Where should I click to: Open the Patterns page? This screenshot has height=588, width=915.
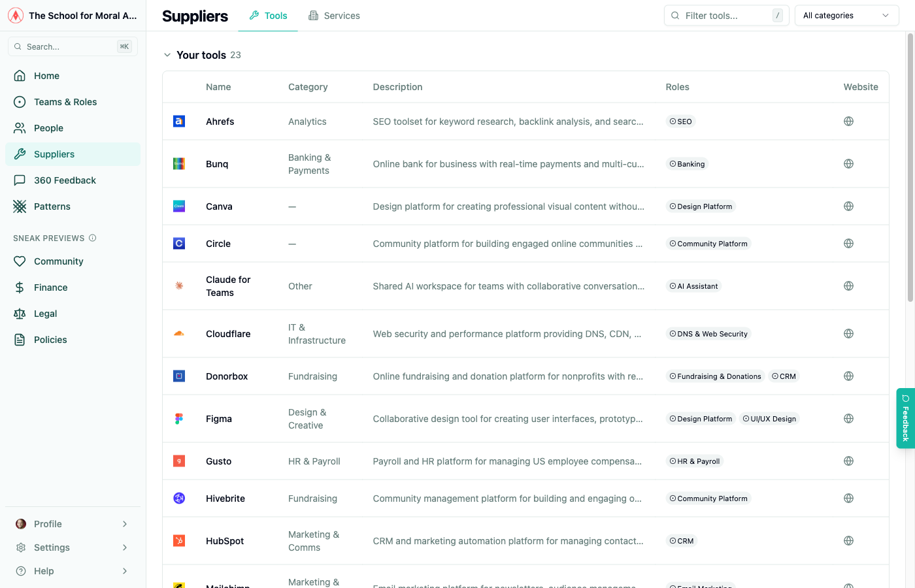(73, 206)
